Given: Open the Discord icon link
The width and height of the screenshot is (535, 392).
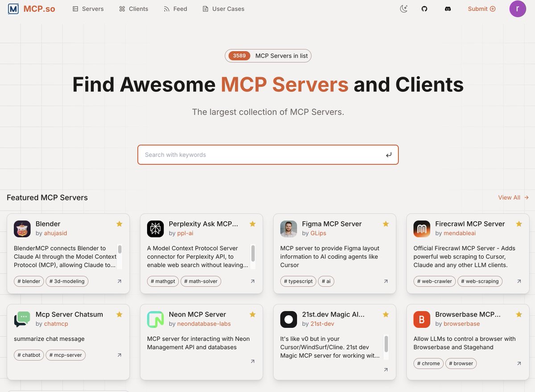Looking at the screenshot, I should click(x=448, y=9).
